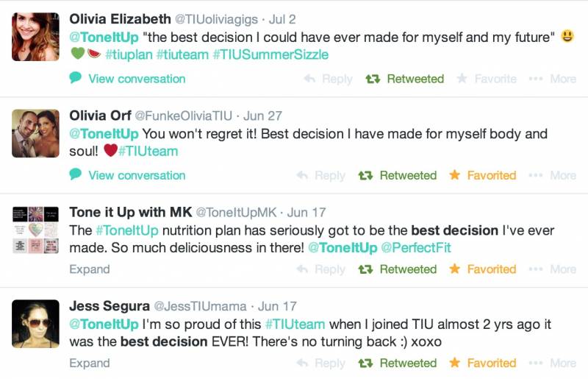
Task: Click the #ToneItUp hashtag in MK's tweet
Action: (x=127, y=230)
